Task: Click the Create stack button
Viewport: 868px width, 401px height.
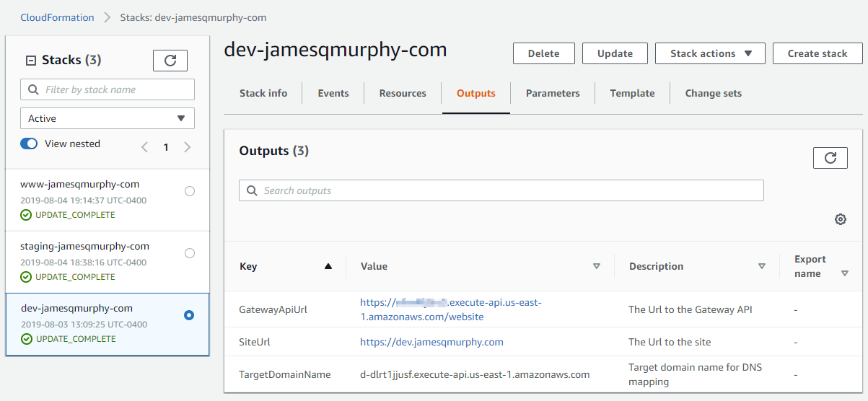Action: click(x=817, y=53)
